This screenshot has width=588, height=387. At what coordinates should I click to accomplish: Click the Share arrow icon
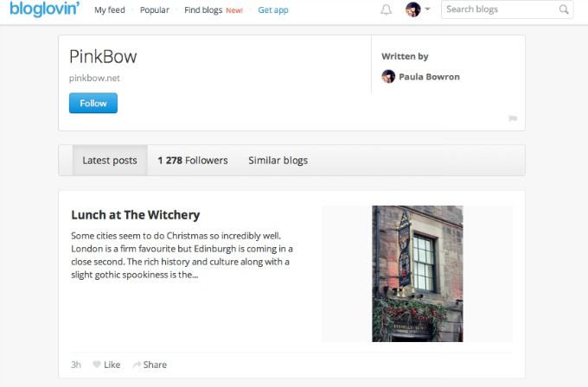[x=137, y=365]
